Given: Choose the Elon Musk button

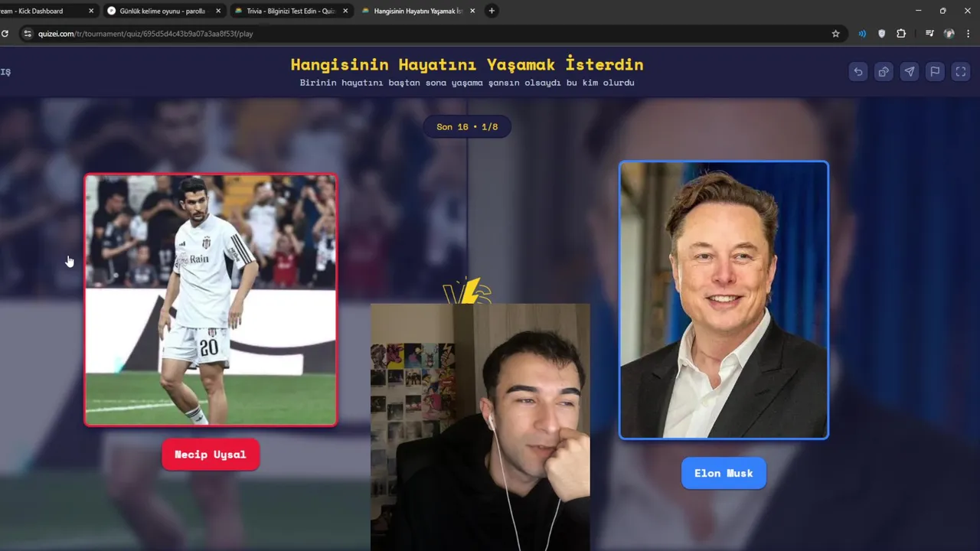Looking at the screenshot, I should pyautogui.click(x=724, y=473).
